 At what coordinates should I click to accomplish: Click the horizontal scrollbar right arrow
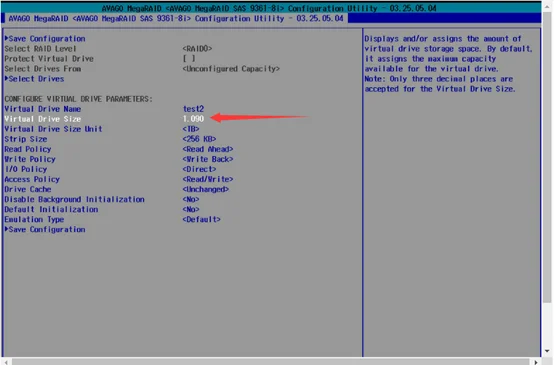536,362
